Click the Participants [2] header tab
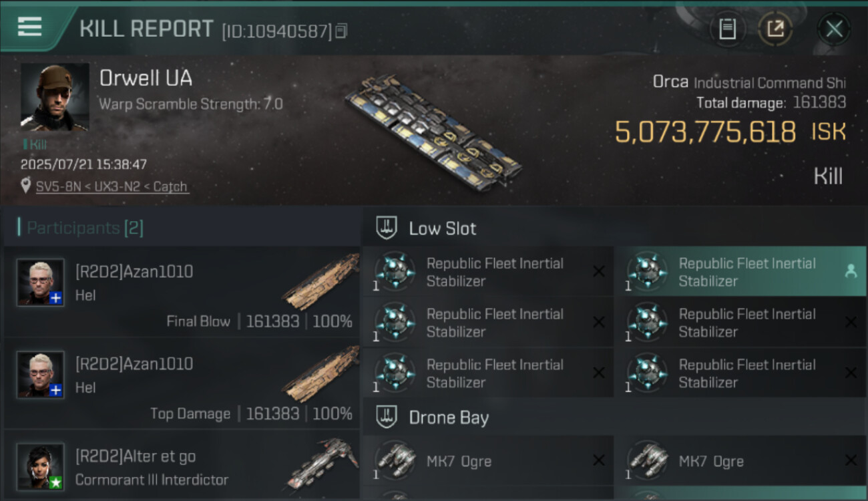The height and width of the screenshot is (501, 868). click(85, 228)
